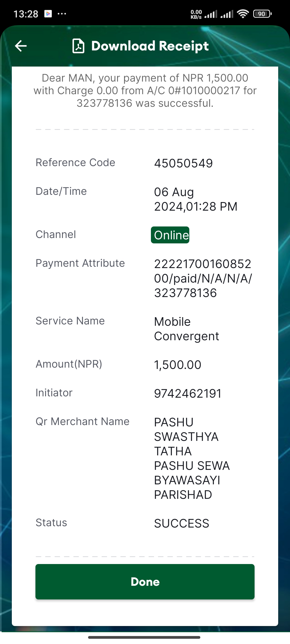Tap the amount value 1,500.00
This screenshot has height=644, width=290.
coord(177,365)
